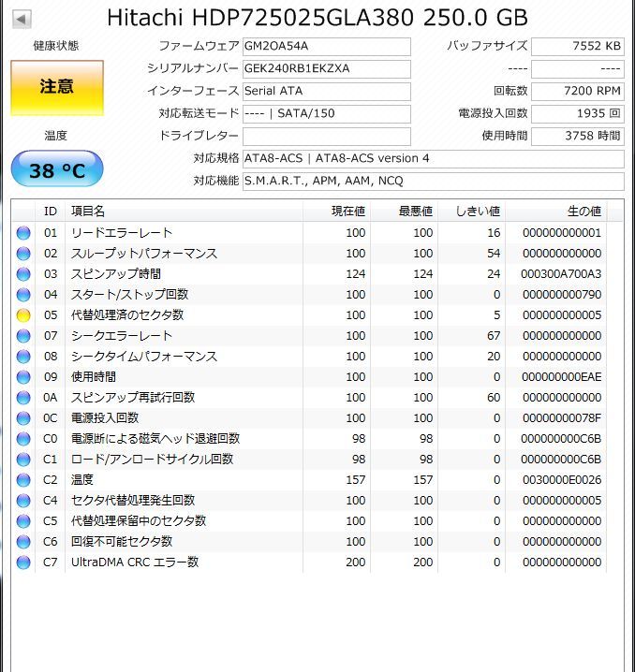Click the 7552 KB buffer size field
This screenshot has height=672, width=635.
tap(578, 46)
